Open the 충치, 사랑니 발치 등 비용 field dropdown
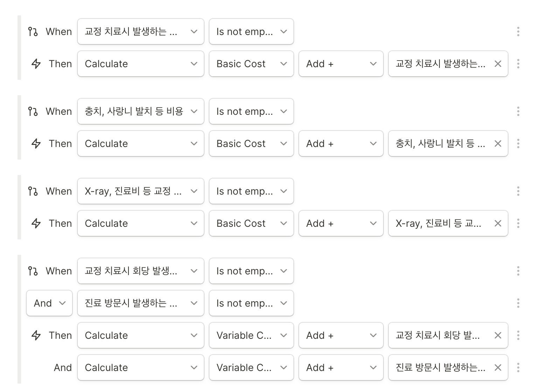Image resolution: width=540 pixels, height=392 pixels. (141, 111)
